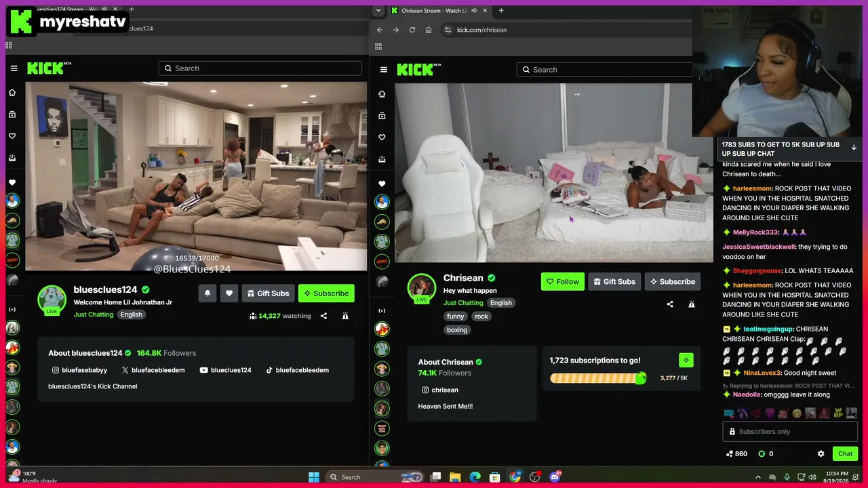Image resolution: width=868 pixels, height=488 pixels.
Task: Select the Chrisean Stream browser tab
Action: coord(439,10)
